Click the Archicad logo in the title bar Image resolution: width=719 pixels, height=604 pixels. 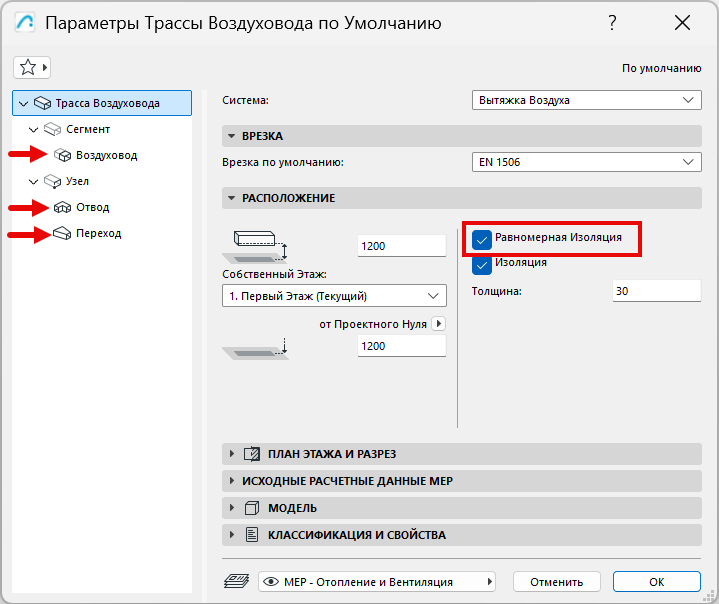click(25, 22)
